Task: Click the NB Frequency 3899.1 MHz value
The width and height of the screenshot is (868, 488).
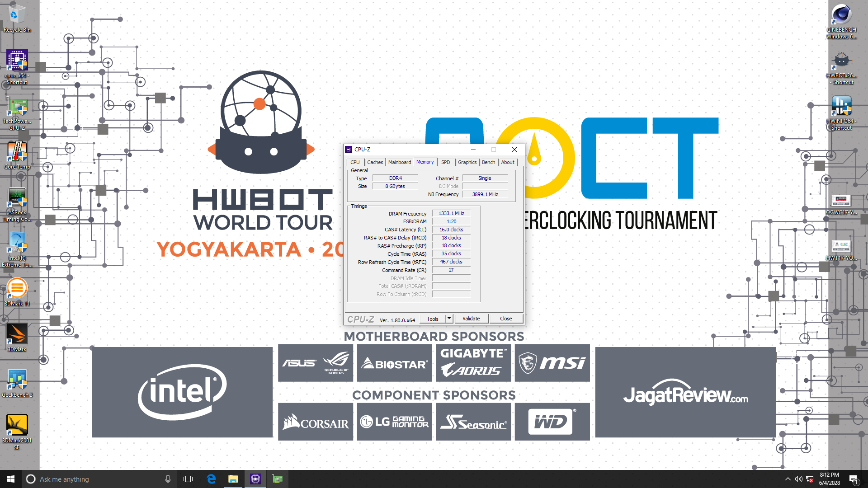Action: pyautogui.click(x=485, y=195)
